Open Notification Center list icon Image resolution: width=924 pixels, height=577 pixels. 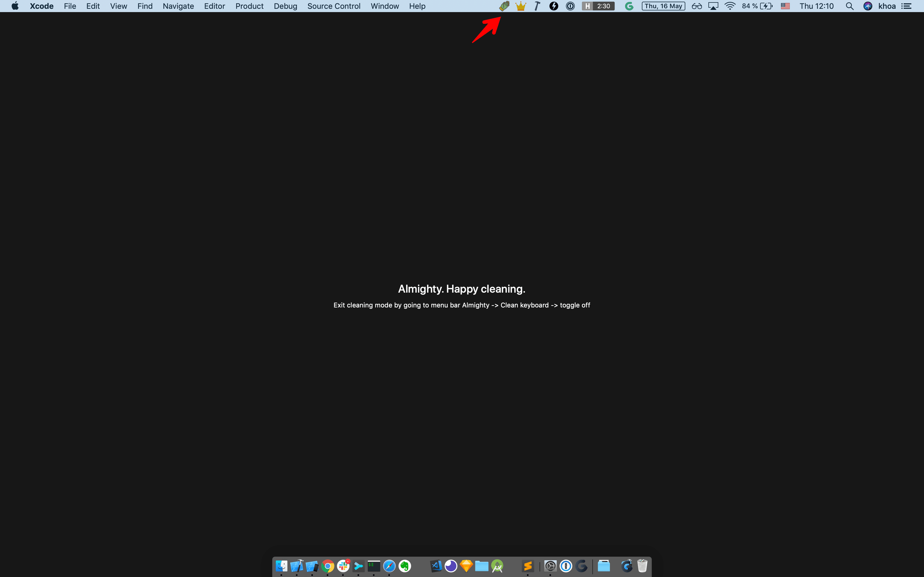(906, 6)
